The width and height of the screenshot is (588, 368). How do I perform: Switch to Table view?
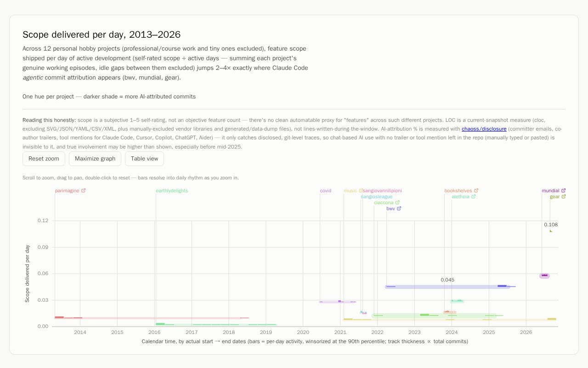pos(144,159)
